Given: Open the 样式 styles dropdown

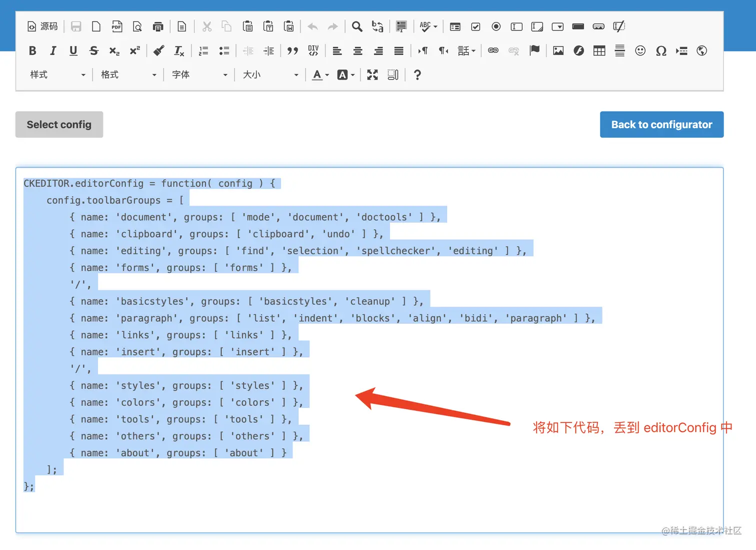Looking at the screenshot, I should coord(57,75).
